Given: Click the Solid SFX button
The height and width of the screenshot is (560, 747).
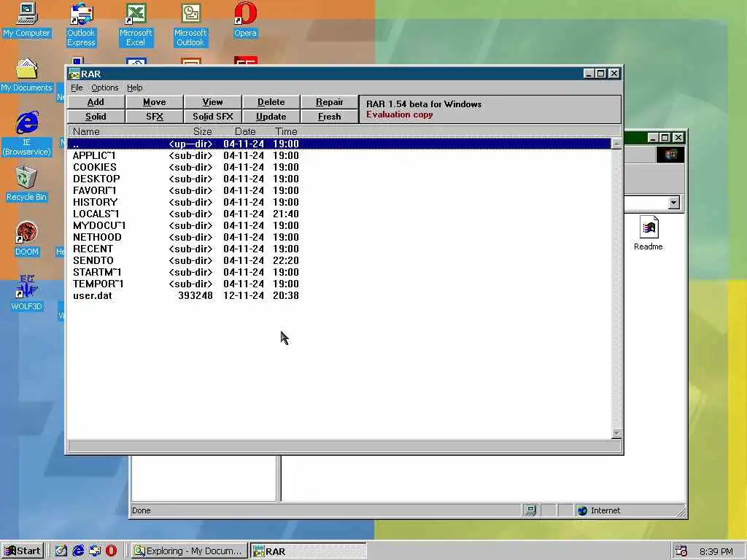Looking at the screenshot, I should click(212, 117).
